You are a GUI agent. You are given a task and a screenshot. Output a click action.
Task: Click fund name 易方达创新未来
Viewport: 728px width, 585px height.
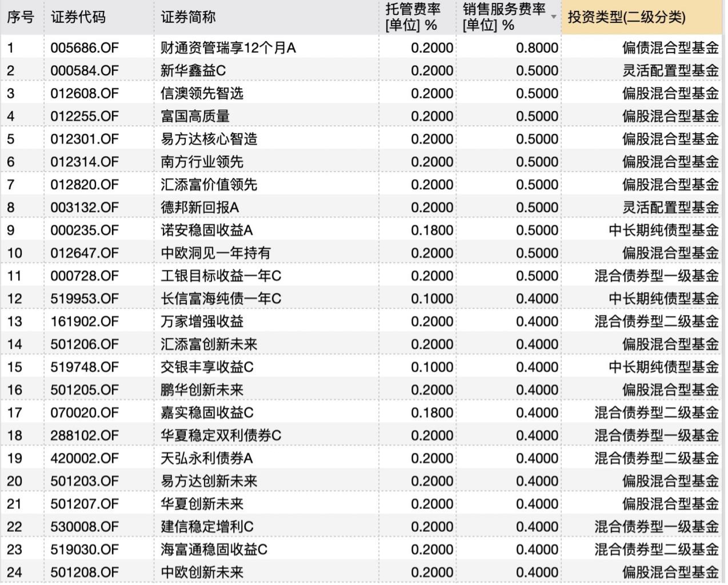pyautogui.click(x=209, y=481)
